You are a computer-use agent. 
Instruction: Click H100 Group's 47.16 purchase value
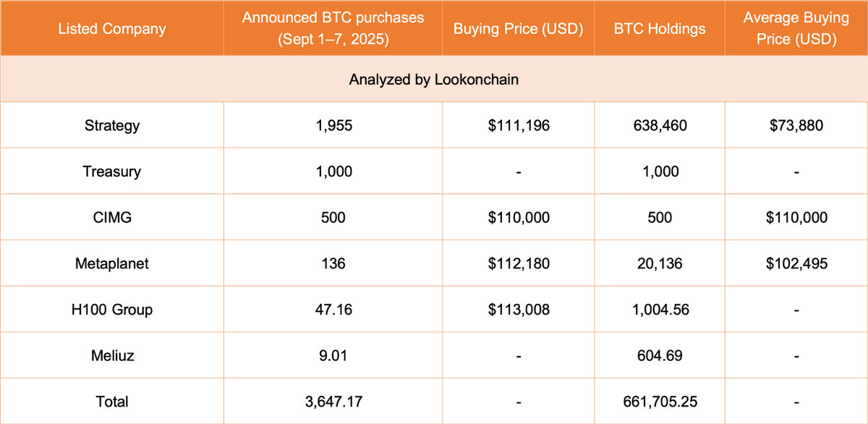coord(333,310)
